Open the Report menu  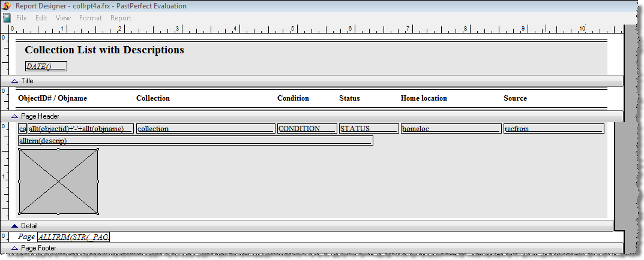coord(121,17)
